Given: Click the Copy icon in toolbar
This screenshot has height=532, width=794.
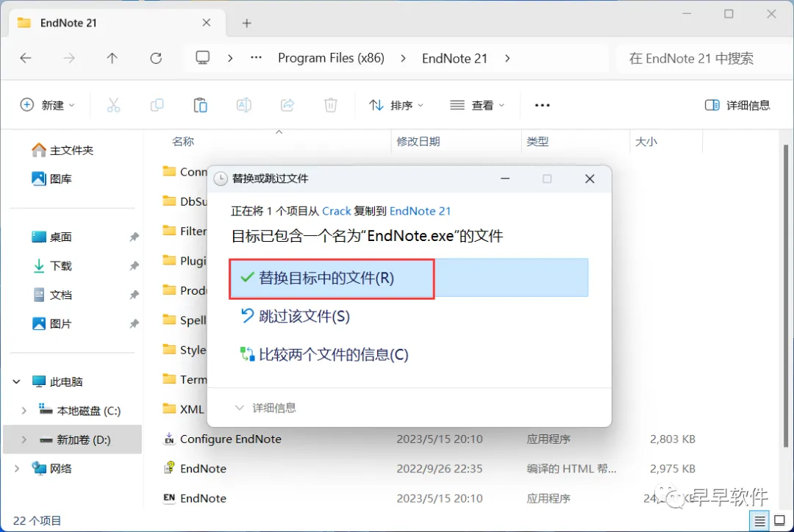Looking at the screenshot, I should (157, 105).
